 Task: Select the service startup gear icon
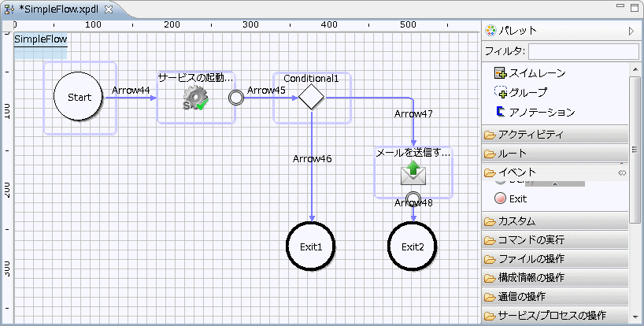pos(196,98)
